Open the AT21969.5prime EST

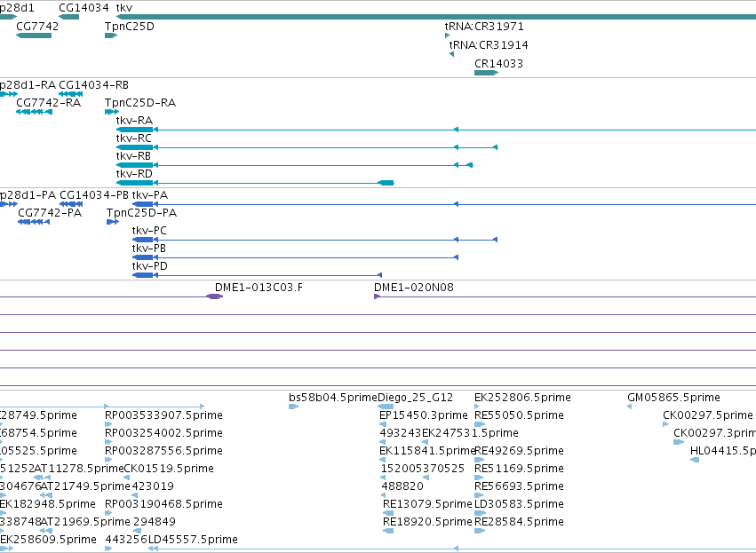point(46,531)
